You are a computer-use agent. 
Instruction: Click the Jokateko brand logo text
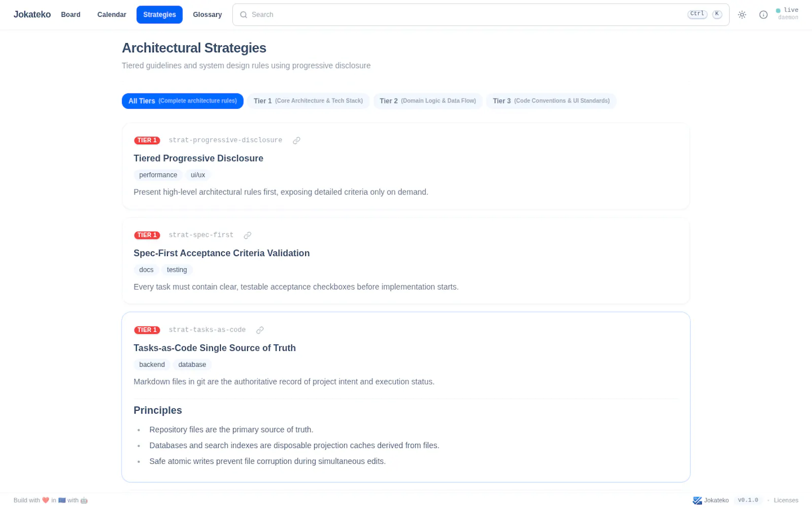[x=32, y=15]
